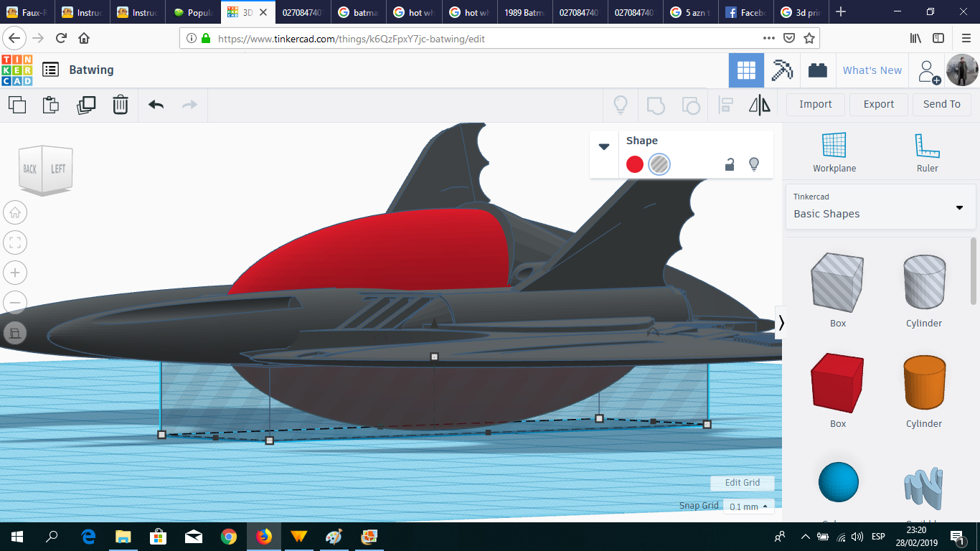Click the Tinkercad logo
The image size is (980, 551).
coord(17,70)
